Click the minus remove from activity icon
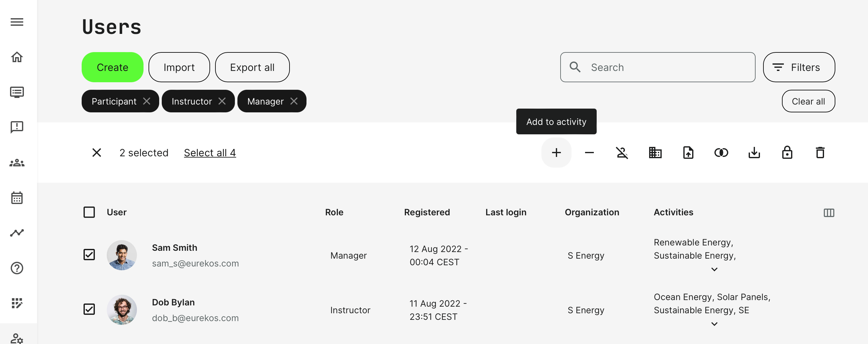868x344 pixels. click(x=589, y=153)
